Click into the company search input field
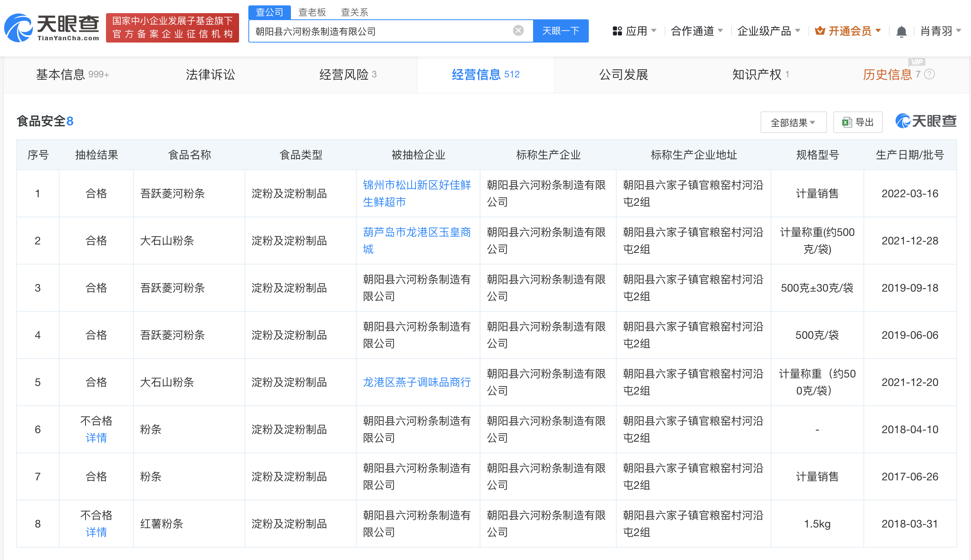 pyautogui.click(x=381, y=31)
